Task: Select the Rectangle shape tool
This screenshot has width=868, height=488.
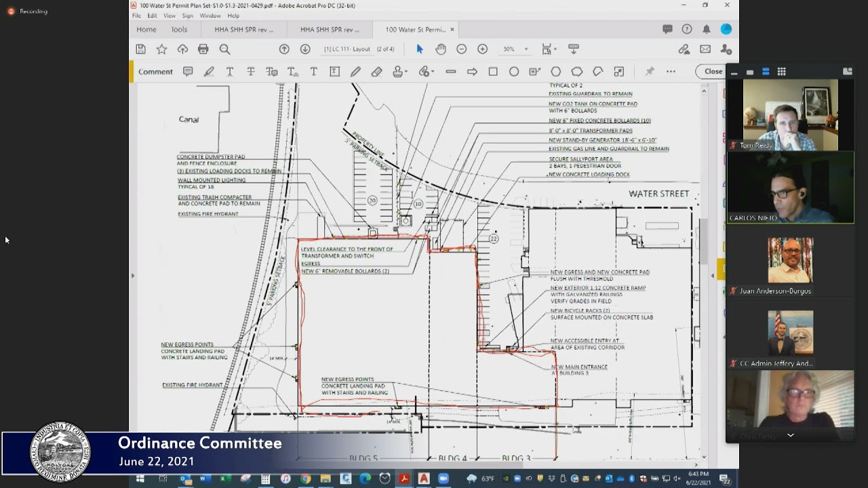Action: click(x=493, y=71)
